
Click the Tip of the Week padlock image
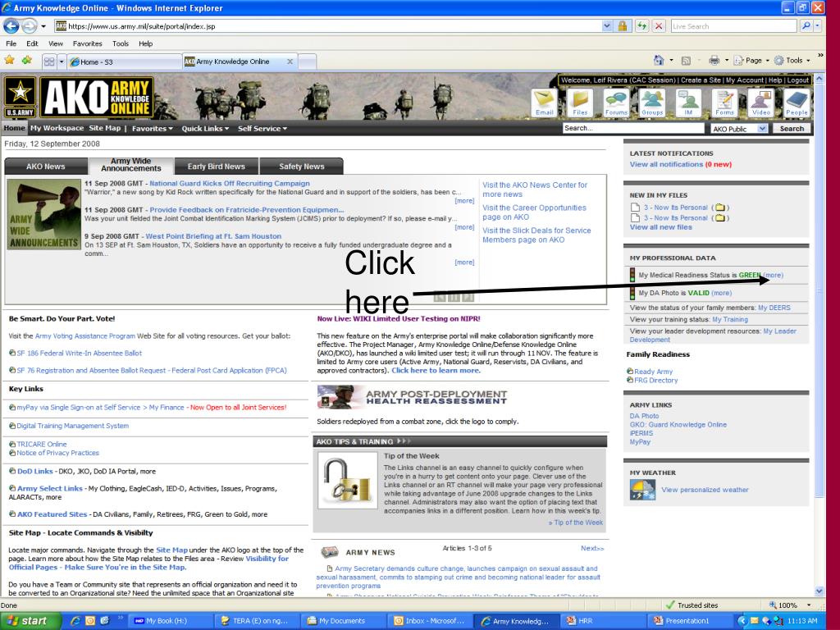348,481
